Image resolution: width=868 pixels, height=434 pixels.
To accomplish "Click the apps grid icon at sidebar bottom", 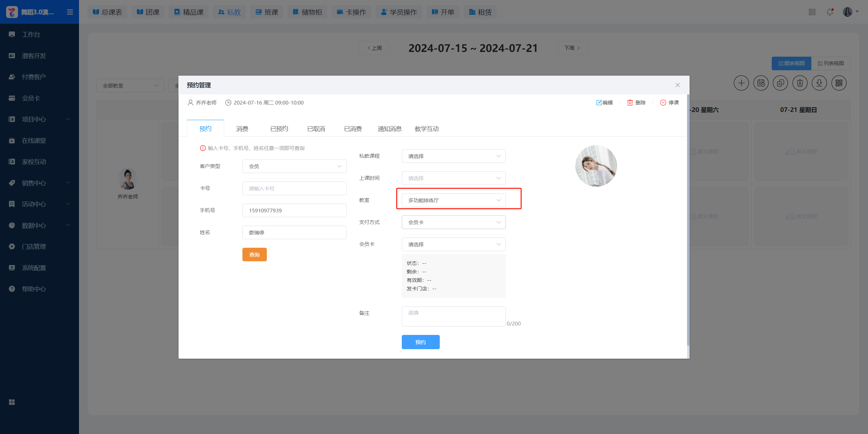I will pos(12,402).
